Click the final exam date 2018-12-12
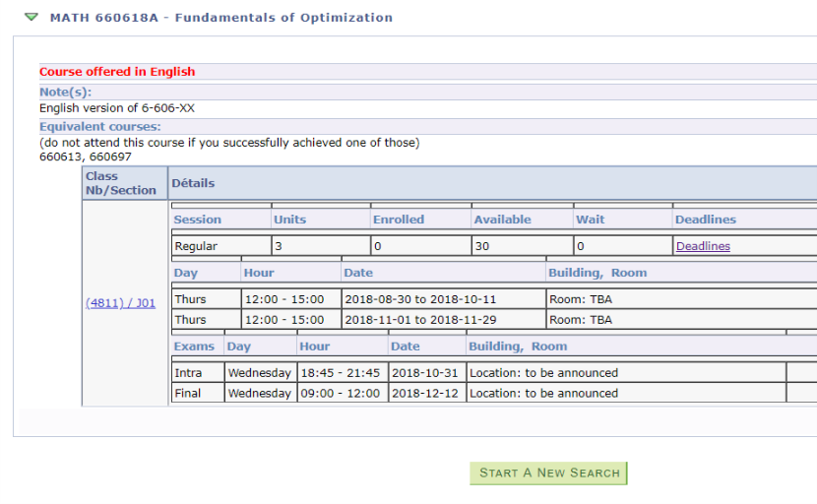Image resolution: width=817 pixels, height=504 pixels. click(x=424, y=393)
